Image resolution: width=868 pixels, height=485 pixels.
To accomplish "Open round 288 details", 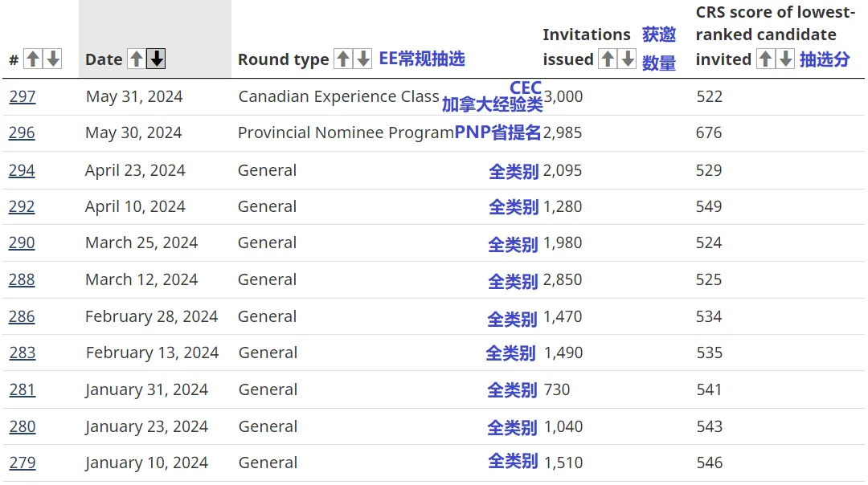I will click(x=22, y=279).
